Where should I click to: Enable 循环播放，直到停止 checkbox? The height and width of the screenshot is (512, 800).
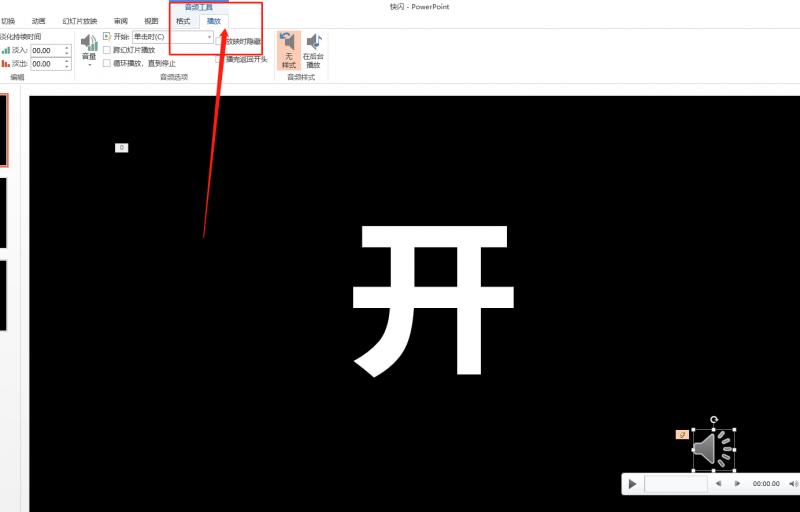point(107,63)
